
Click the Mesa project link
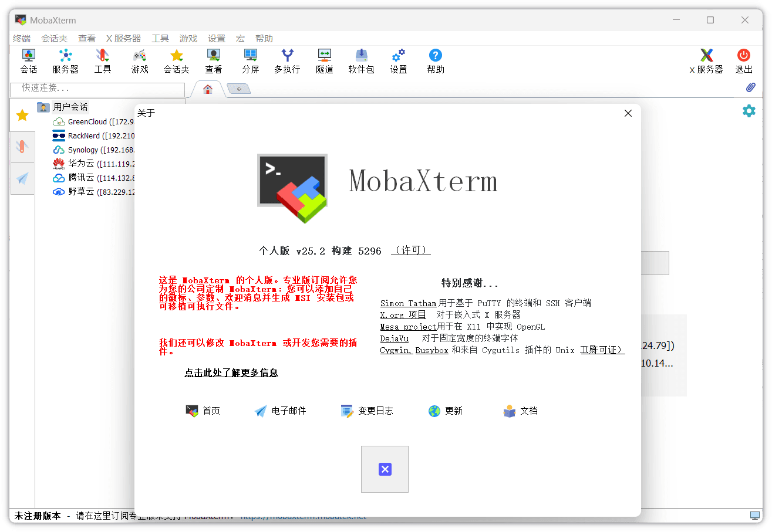click(408, 327)
